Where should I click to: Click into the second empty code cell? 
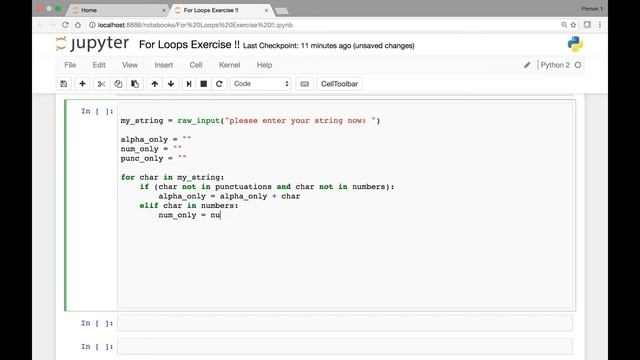point(345,323)
